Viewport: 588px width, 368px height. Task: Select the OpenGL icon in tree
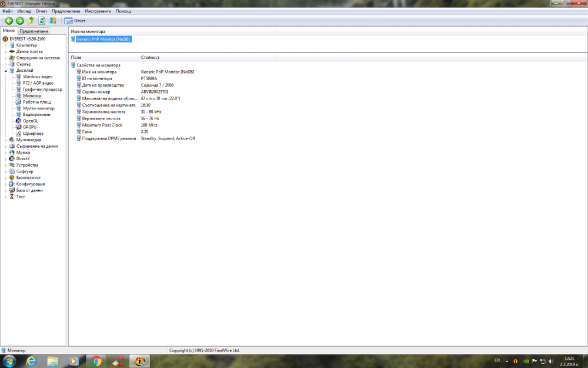click(18, 121)
